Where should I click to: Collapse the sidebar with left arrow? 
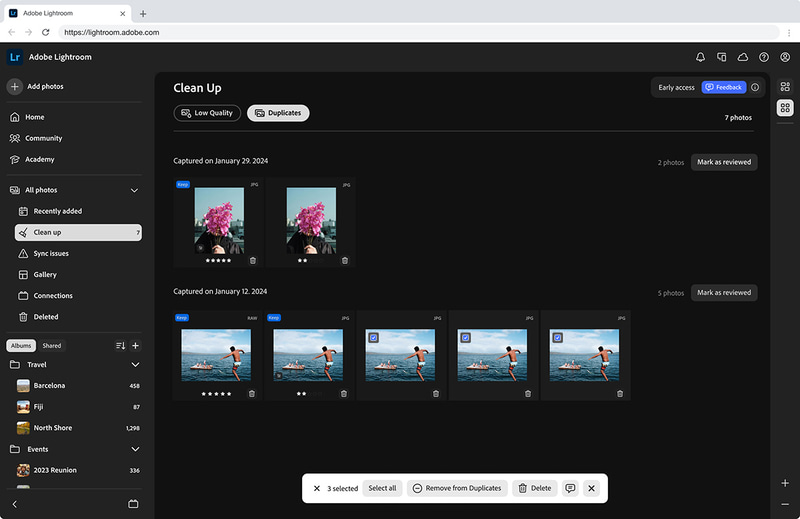pyautogui.click(x=15, y=504)
